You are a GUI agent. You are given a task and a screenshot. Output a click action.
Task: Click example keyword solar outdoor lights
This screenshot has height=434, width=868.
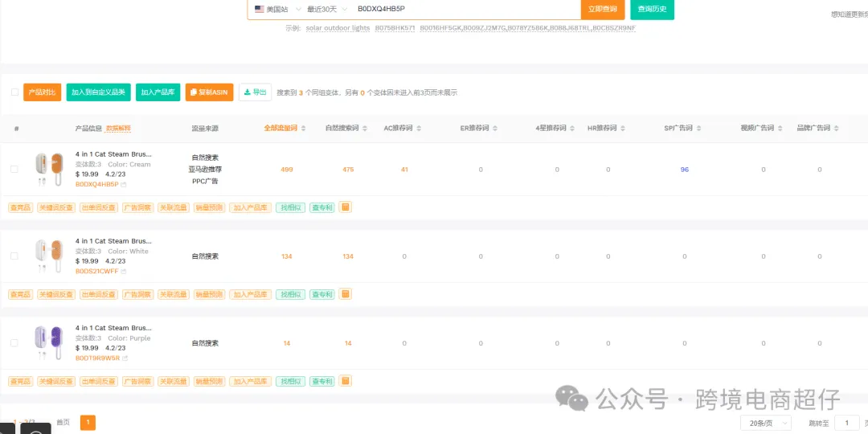point(338,28)
